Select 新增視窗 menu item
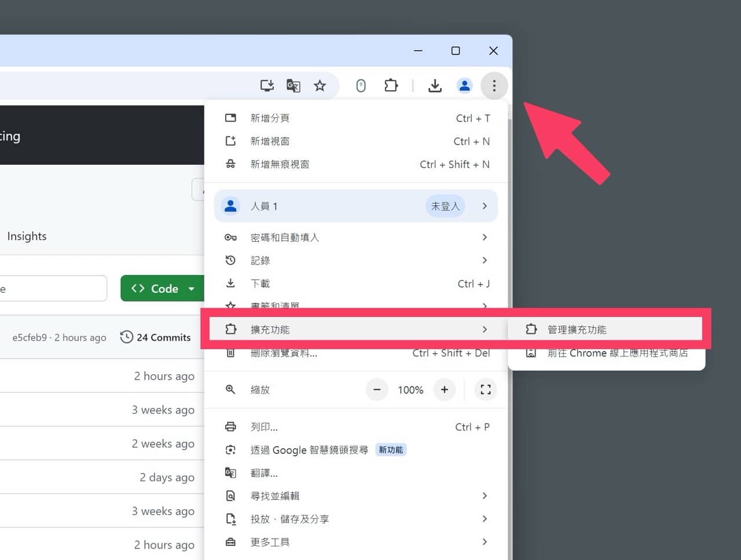741x560 pixels. tap(356, 141)
